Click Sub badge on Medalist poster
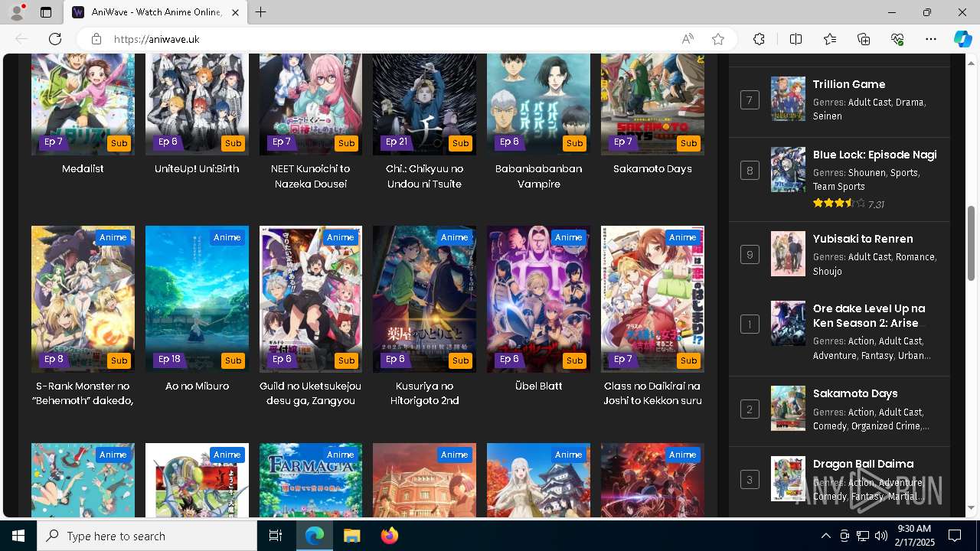This screenshot has height=551, width=980. pos(119,143)
